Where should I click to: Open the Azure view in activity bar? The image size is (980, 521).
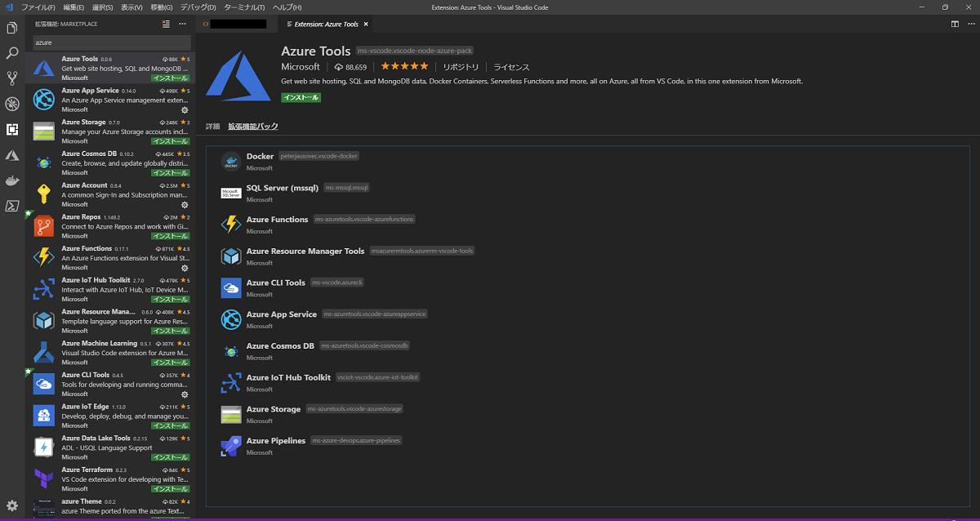pos(12,155)
